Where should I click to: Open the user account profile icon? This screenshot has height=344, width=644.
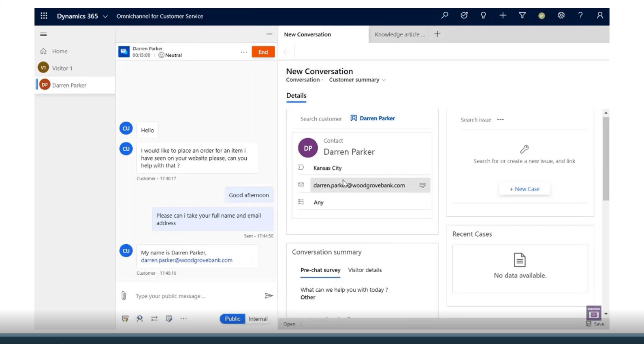pos(600,15)
